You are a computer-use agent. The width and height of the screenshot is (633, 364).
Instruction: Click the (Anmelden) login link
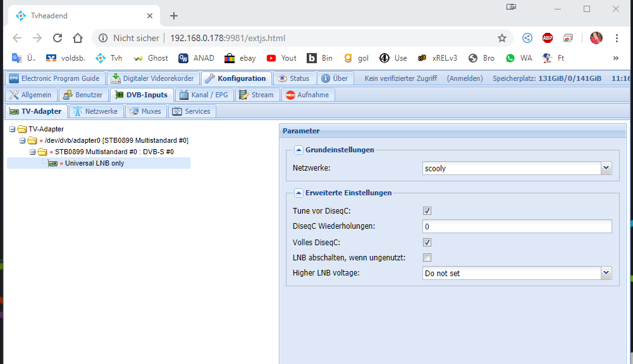pyautogui.click(x=465, y=78)
